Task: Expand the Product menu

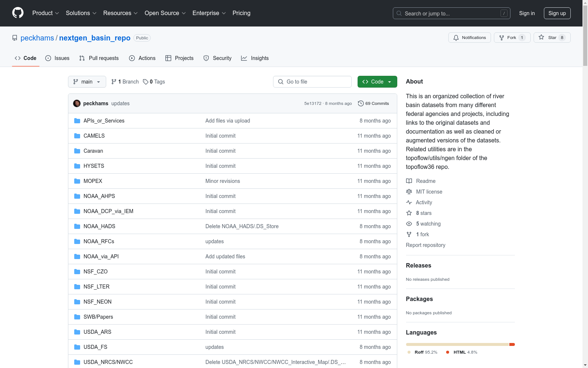Action: [46, 13]
